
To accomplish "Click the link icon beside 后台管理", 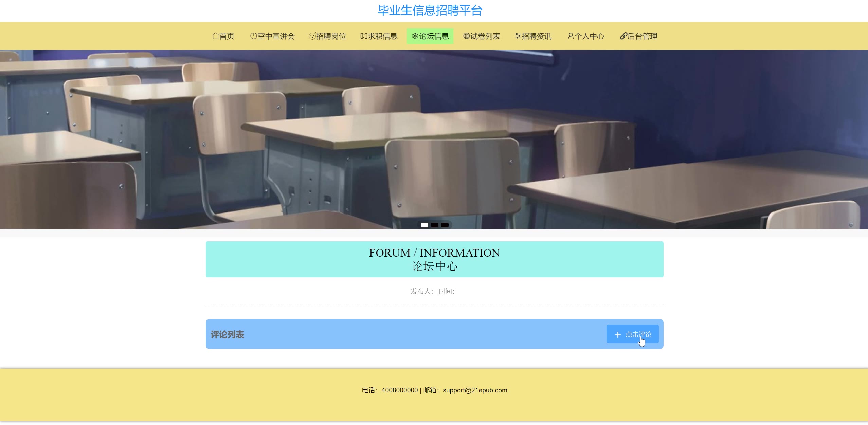I will pyautogui.click(x=623, y=36).
